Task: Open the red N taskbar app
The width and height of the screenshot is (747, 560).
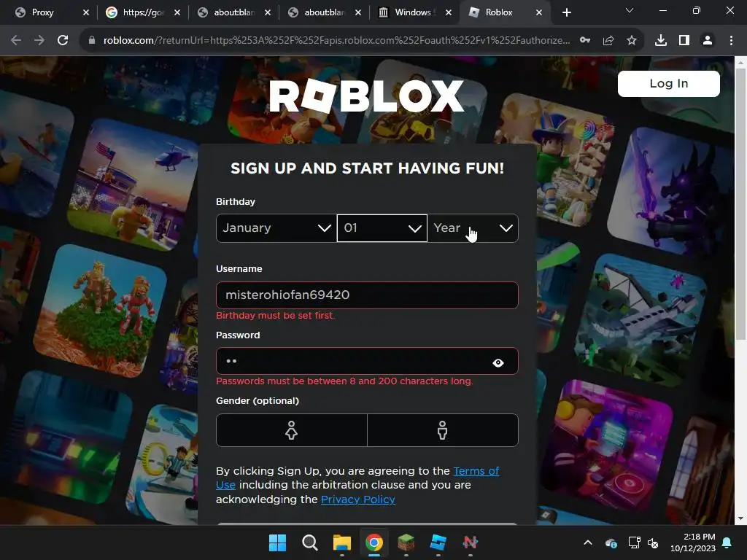Action: 471,542
